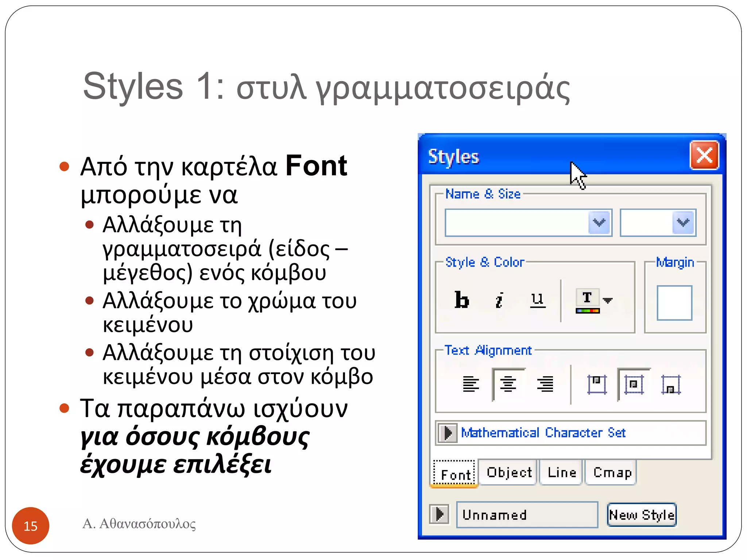Toggle underline text style
This screenshot has width=747, height=560.
[x=537, y=300]
